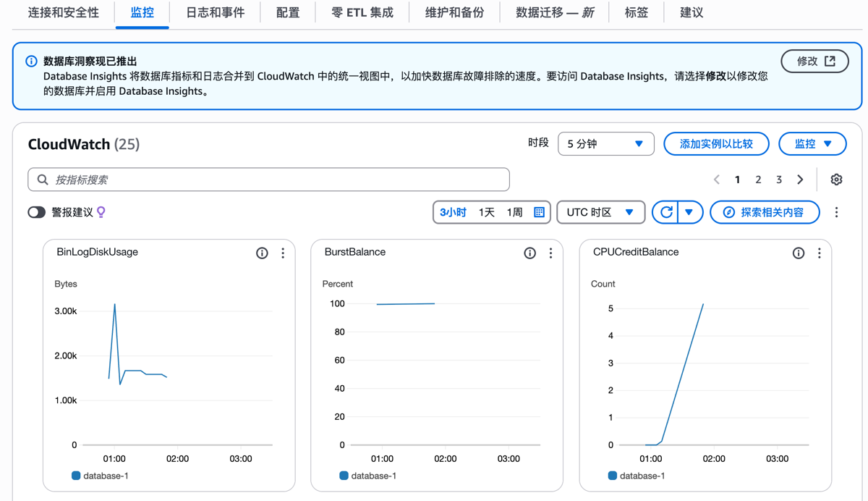Toggle database-1 legend in BinLogDiskUsage chart
The width and height of the screenshot is (868, 501).
pyautogui.click(x=100, y=476)
